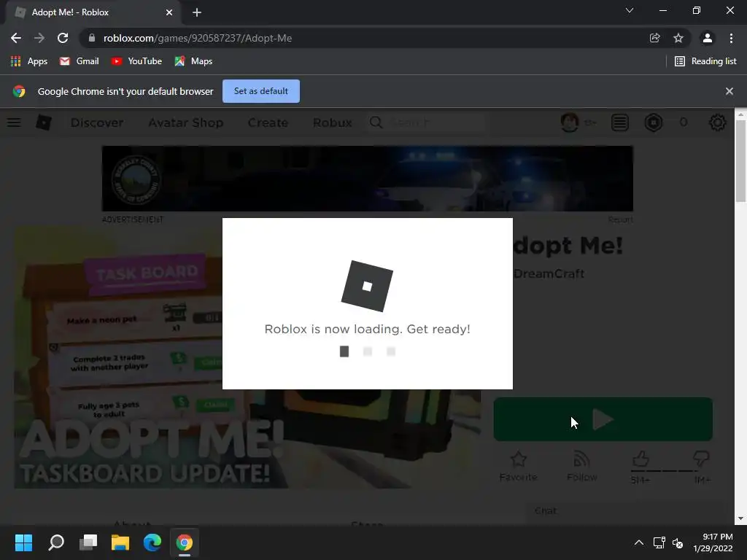This screenshot has height=560, width=747.
Task: Click Chrome icon on taskbar
Action: (185, 542)
